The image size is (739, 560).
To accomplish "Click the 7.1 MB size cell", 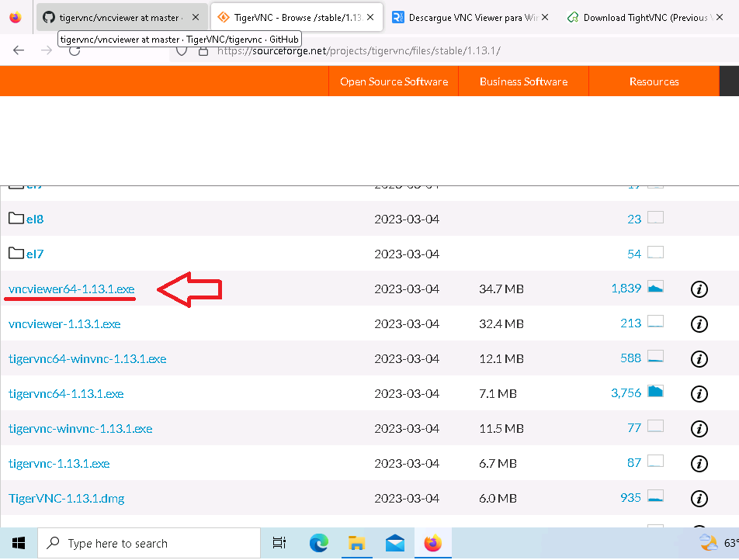I will click(x=498, y=393).
